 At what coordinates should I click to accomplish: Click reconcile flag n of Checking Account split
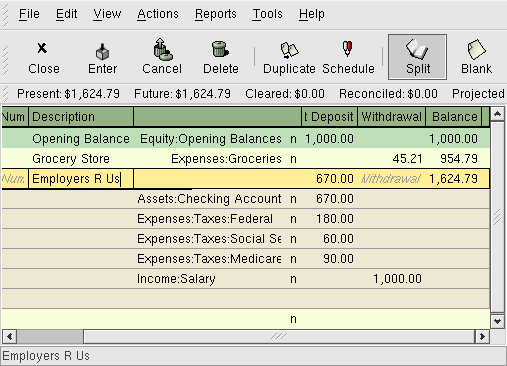point(293,199)
